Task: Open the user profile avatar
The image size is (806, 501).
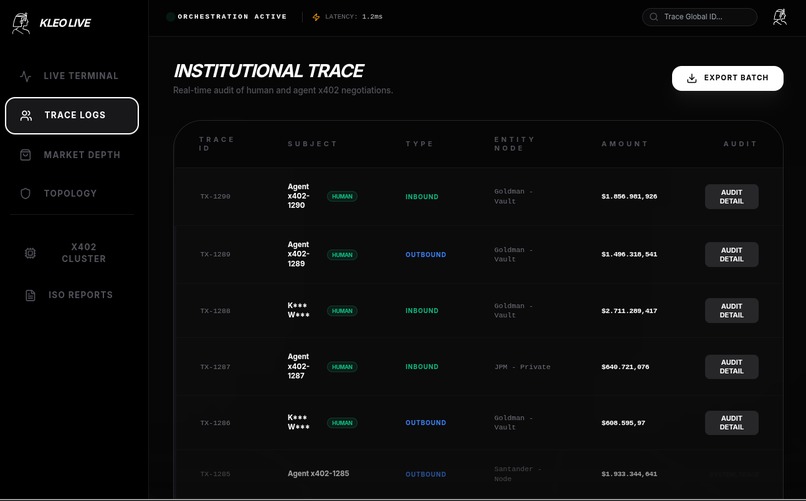Action: (780, 16)
